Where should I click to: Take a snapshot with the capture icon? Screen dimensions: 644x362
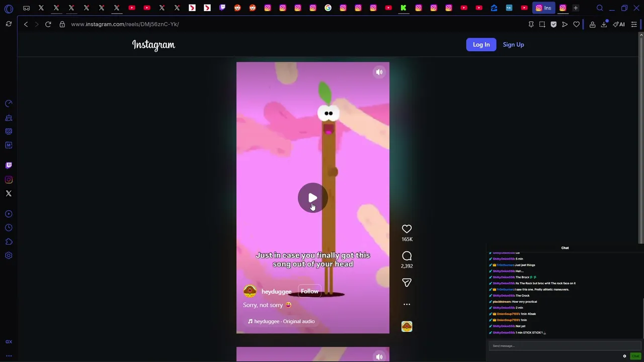(x=542, y=24)
